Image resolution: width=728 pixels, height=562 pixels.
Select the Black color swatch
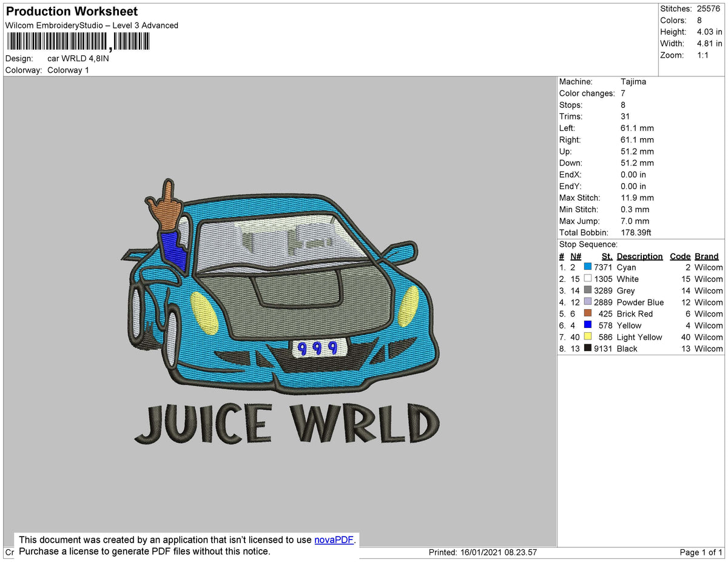589,349
